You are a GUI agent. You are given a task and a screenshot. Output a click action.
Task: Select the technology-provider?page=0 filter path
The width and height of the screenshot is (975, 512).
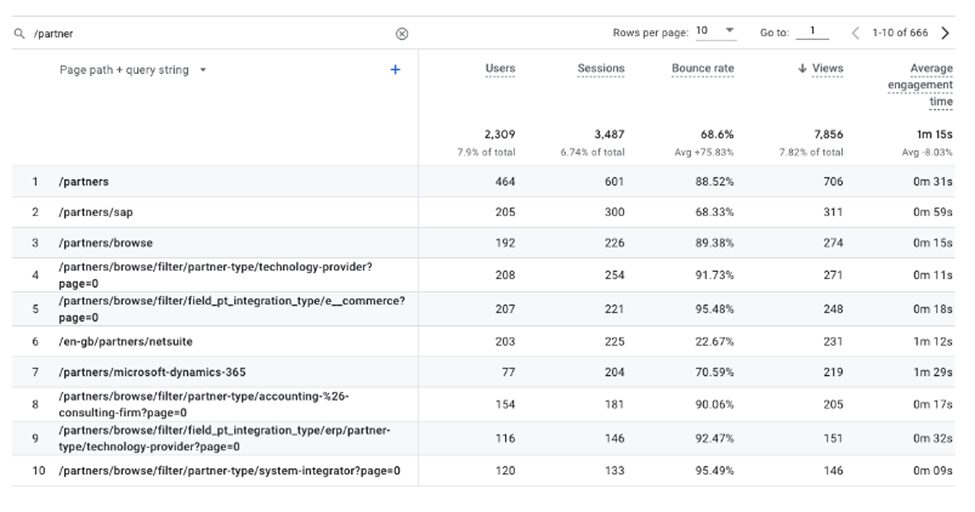tap(215, 275)
